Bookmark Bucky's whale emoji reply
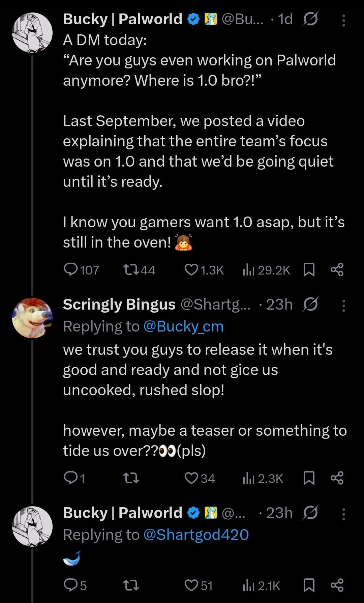The image size is (364, 603). 309,585
